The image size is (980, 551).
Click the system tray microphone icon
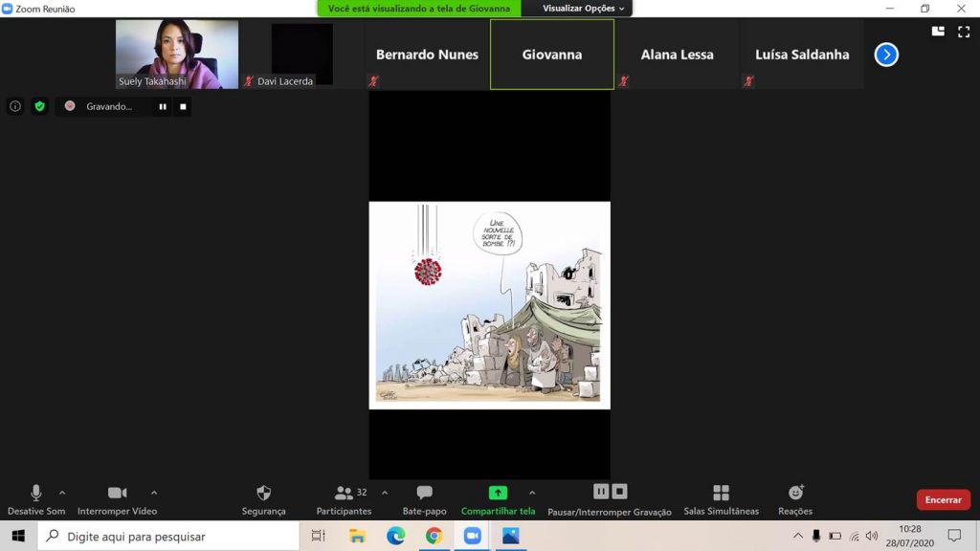[x=816, y=536]
